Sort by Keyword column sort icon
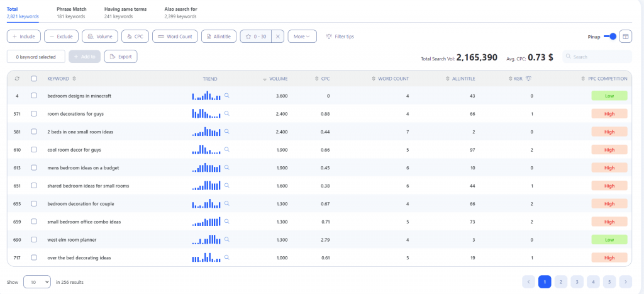Image resolution: width=644 pixels, height=294 pixels. pos(74,79)
